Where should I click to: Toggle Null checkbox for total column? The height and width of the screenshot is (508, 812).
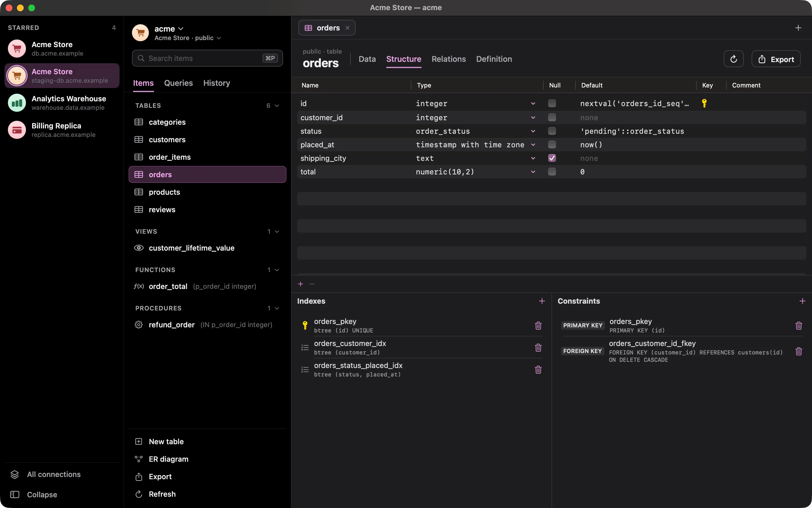coord(552,172)
